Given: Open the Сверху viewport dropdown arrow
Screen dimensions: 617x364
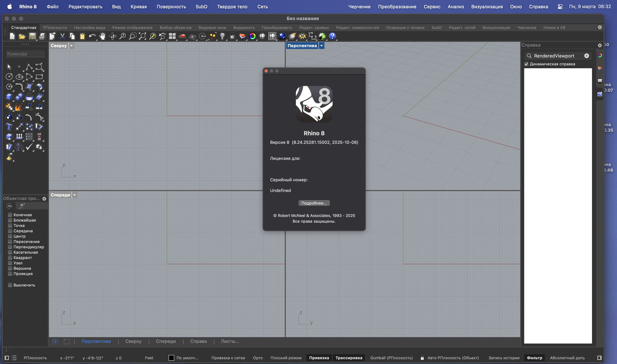Looking at the screenshot, I should [x=71, y=46].
